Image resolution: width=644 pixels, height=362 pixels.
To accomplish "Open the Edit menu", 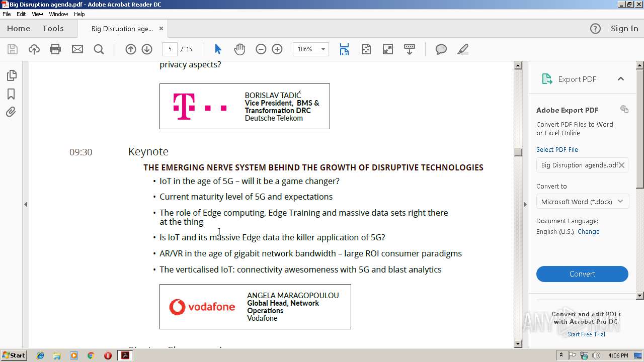I will pos(21,14).
